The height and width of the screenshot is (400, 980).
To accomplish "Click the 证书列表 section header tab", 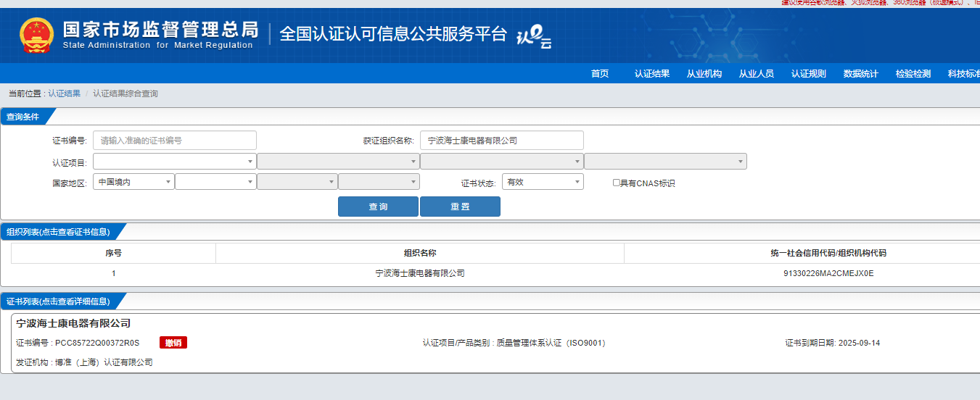I will (x=59, y=301).
